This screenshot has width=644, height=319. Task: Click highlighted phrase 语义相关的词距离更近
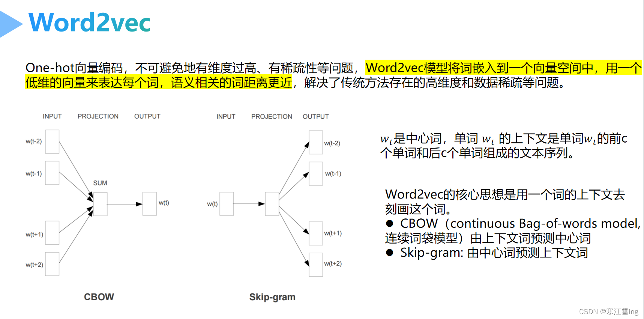(231, 83)
